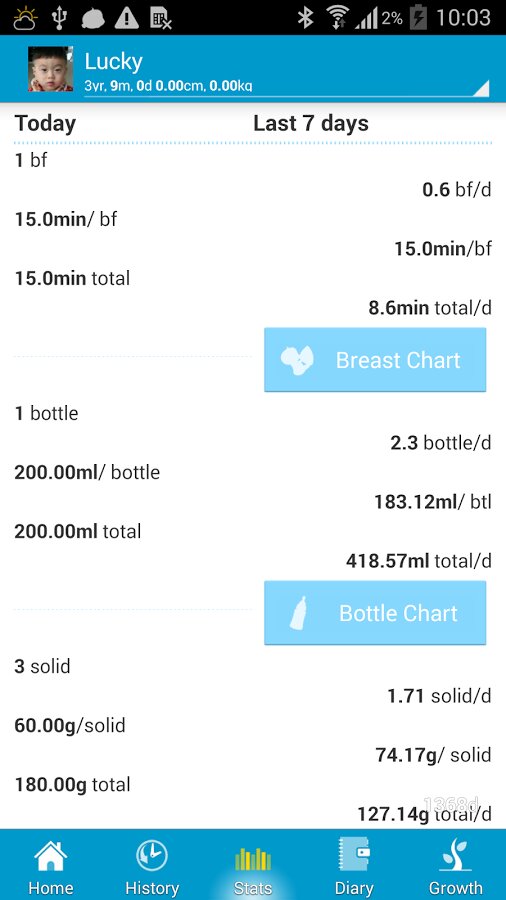Switch to the History tab label
The height and width of the screenshot is (900, 506).
[x=152, y=887]
